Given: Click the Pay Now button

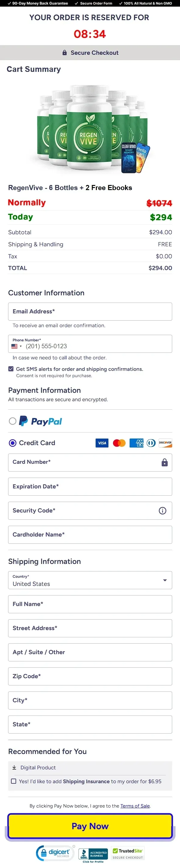Looking at the screenshot, I should 90,826.
